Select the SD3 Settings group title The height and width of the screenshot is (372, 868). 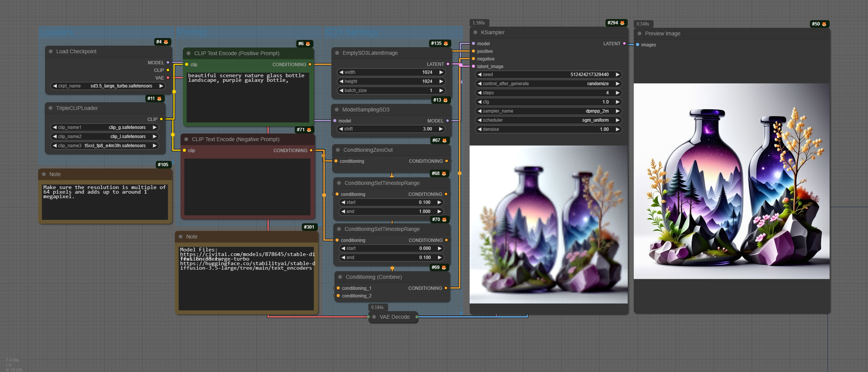coord(351,32)
